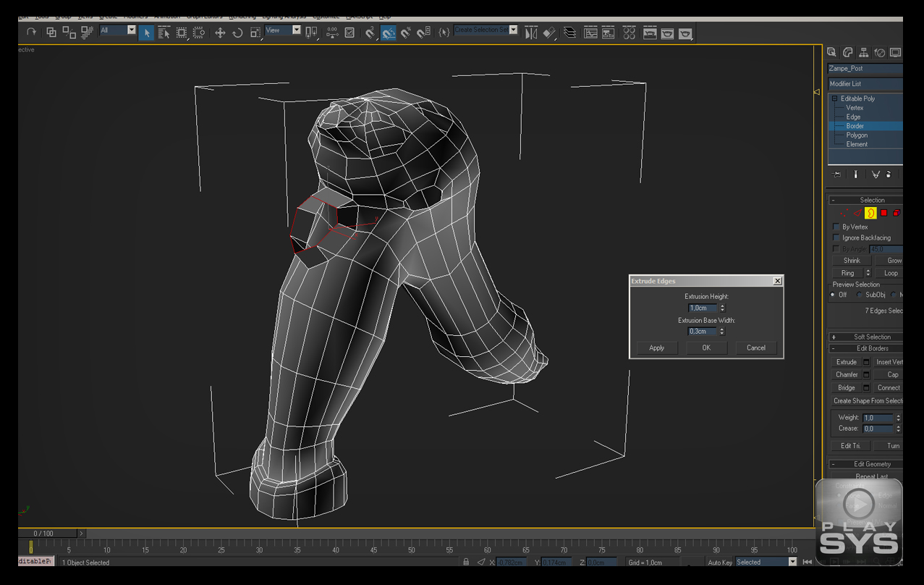Open Render Setup teapot icon

click(x=650, y=32)
